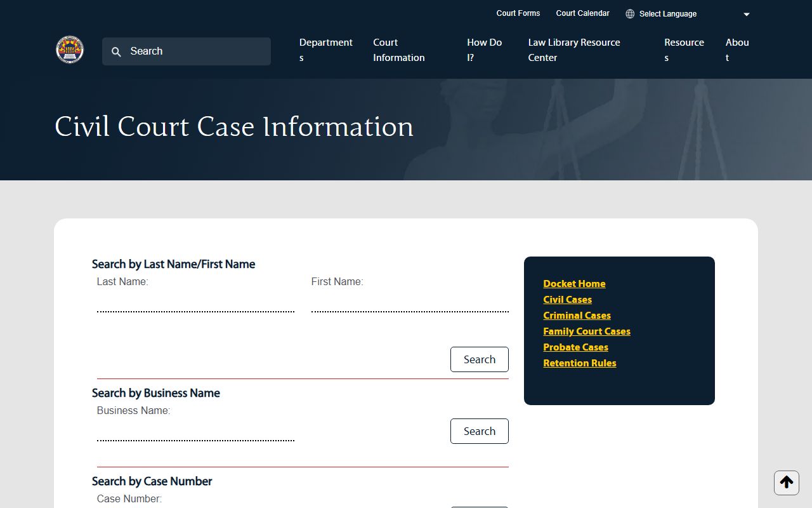
Task: Go to Court Forms
Action: pos(518,13)
